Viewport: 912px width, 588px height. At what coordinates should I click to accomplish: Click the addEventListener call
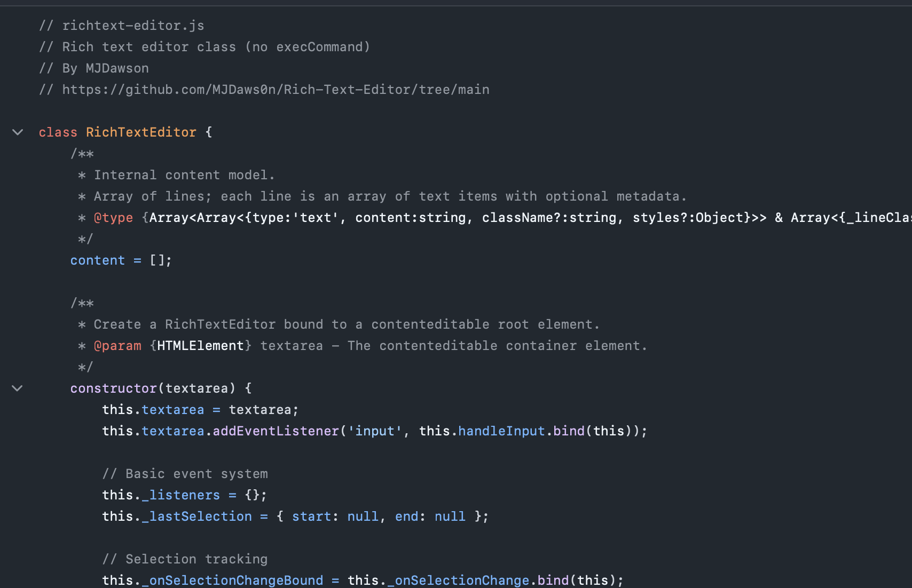(275, 431)
